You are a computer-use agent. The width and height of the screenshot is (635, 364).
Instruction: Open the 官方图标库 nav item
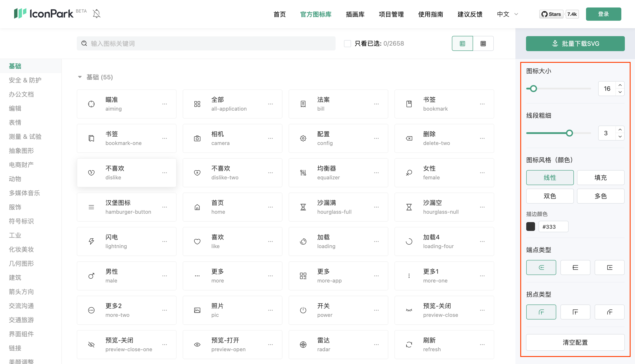click(x=316, y=14)
